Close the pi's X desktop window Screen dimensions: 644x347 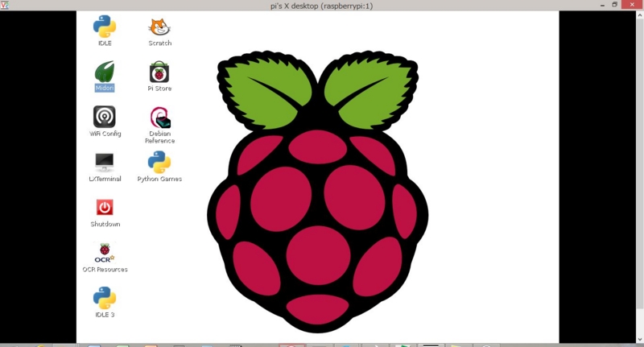[632, 5]
